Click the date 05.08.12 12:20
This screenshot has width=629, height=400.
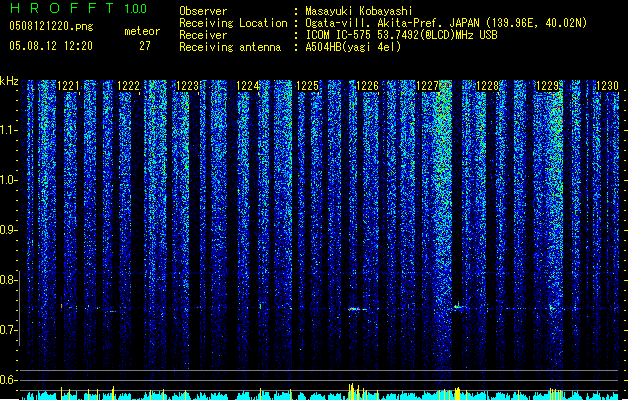(x=51, y=46)
